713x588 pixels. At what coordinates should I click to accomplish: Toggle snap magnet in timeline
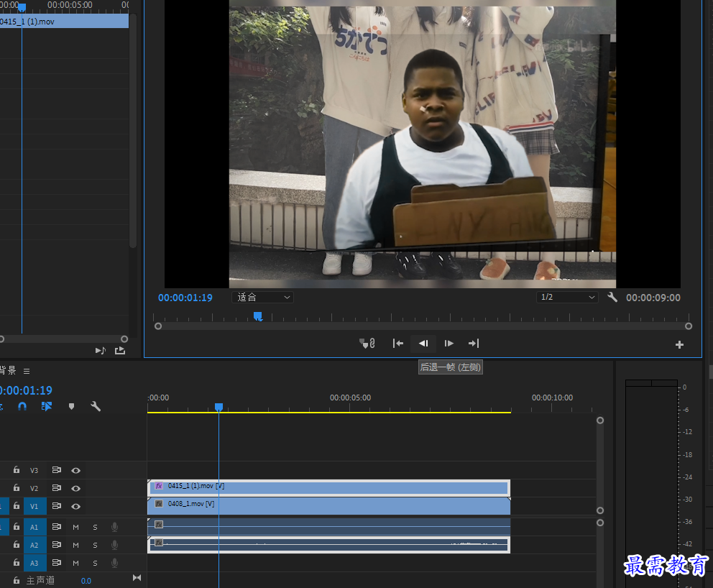(x=22, y=406)
